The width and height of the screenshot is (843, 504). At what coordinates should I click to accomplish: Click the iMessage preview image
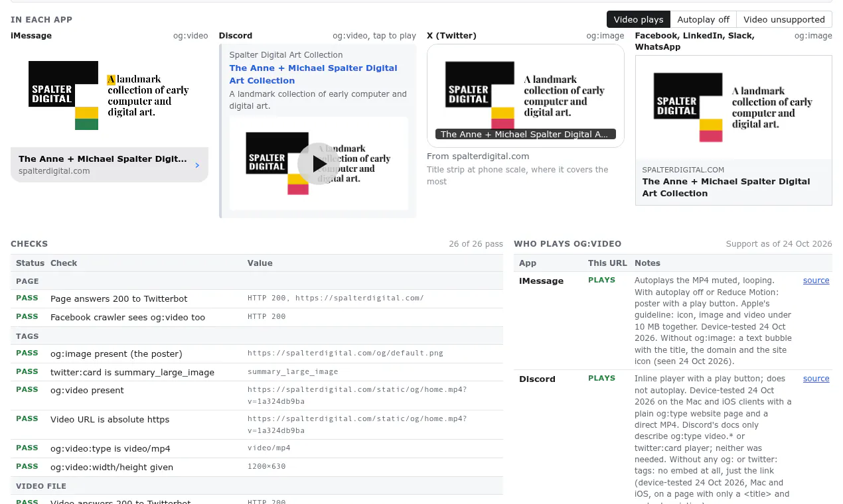pyautogui.click(x=110, y=95)
